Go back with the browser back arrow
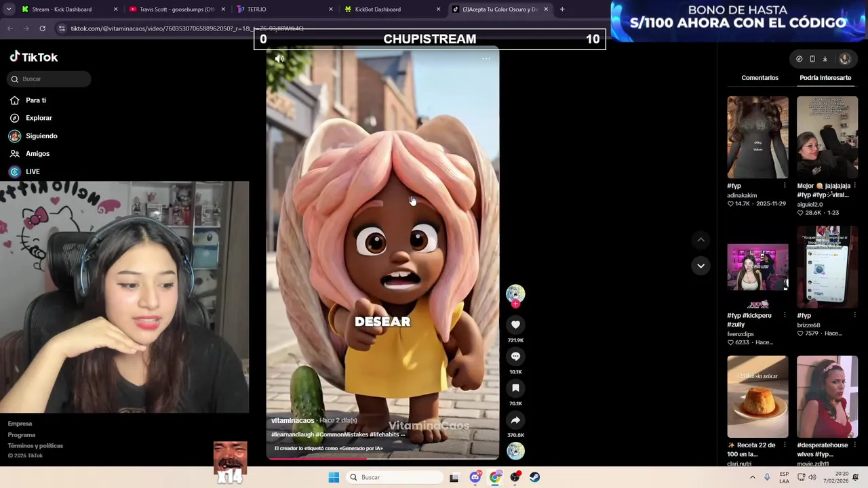Viewport: 868px width, 488px height. [9, 28]
